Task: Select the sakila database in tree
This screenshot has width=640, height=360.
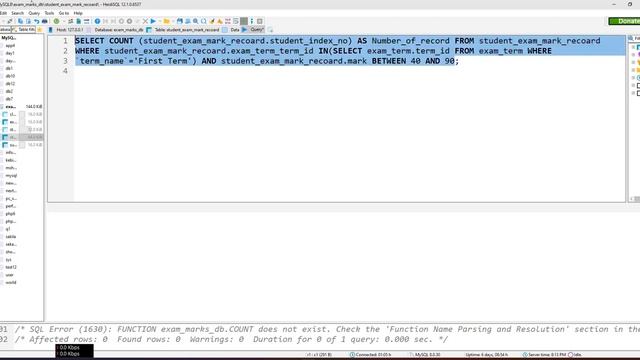Action: coord(11,237)
